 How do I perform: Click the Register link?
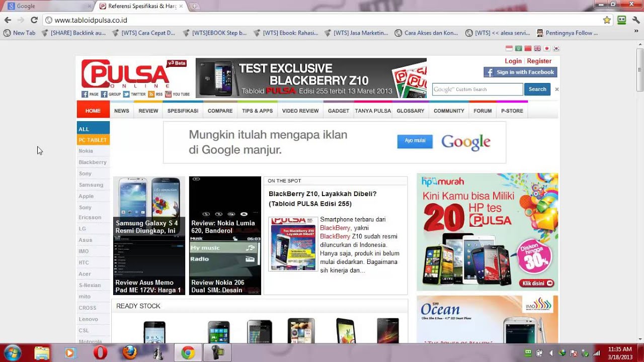539,61
